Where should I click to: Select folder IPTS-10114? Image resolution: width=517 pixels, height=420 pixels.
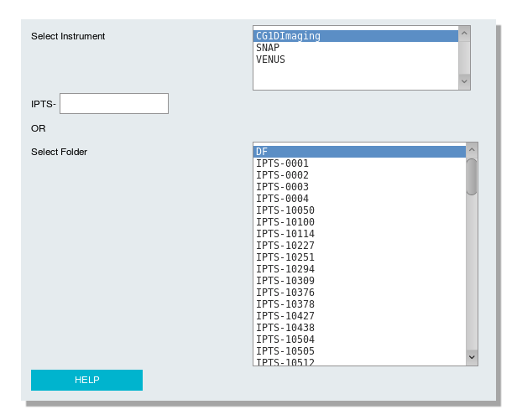pyautogui.click(x=285, y=234)
